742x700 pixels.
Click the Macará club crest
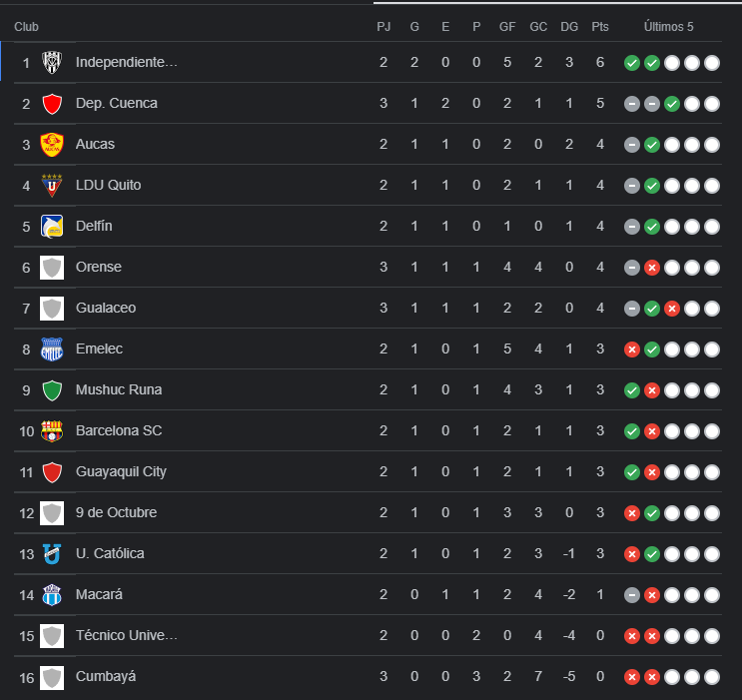pyautogui.click(x=52, y=594)
